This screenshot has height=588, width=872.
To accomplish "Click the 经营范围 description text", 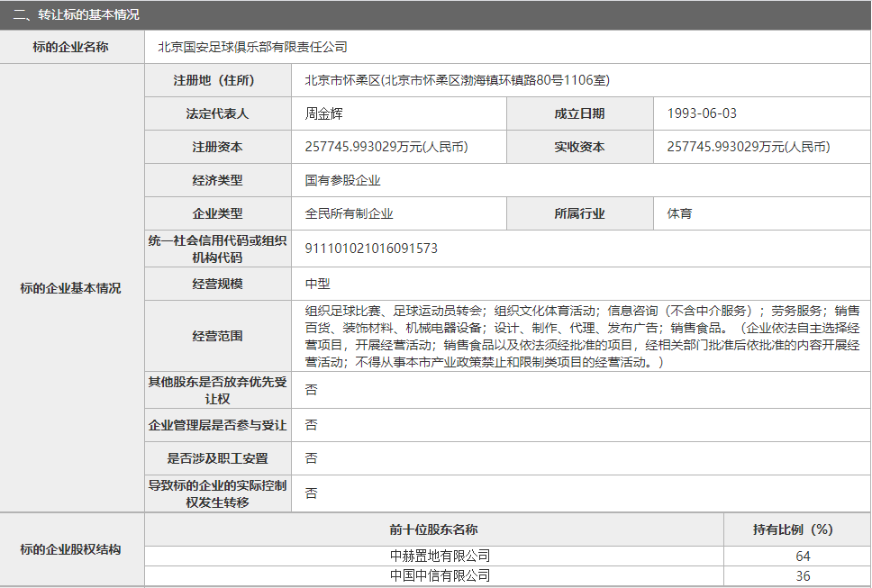I will tap(581, 336).
